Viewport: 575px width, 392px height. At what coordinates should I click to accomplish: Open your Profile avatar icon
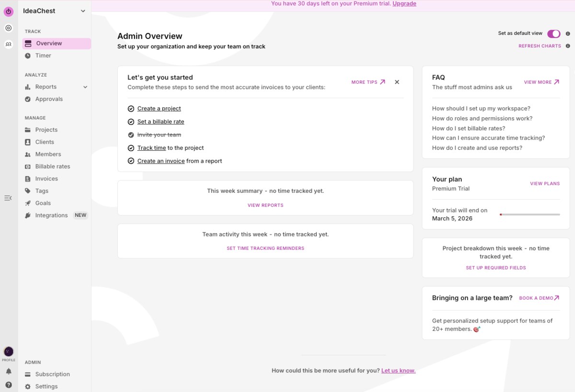(8, 352)
